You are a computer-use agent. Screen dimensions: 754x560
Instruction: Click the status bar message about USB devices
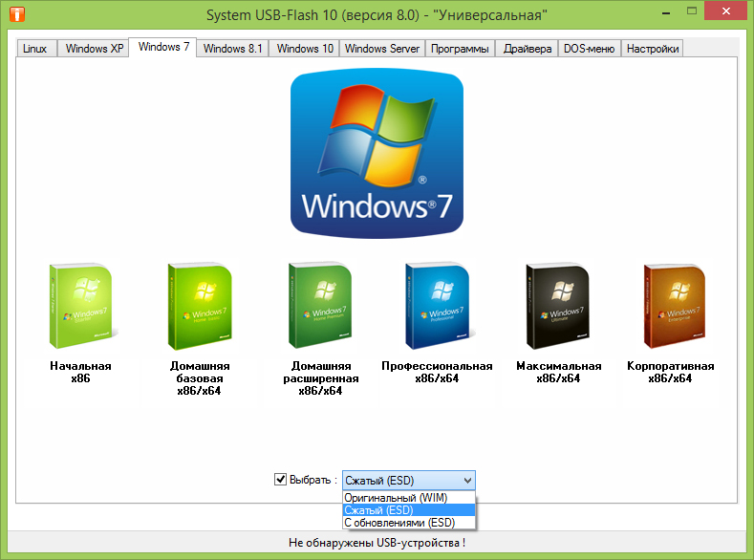point(377,543)
